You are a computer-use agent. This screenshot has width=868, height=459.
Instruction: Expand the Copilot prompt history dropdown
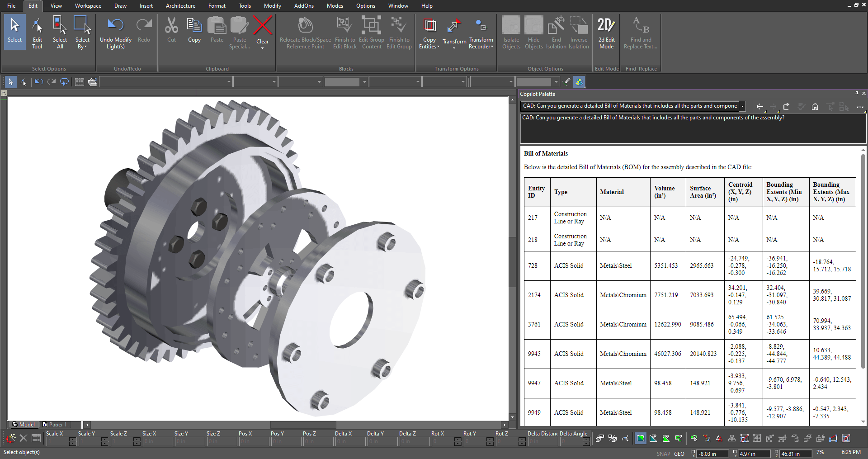(742, 106)
